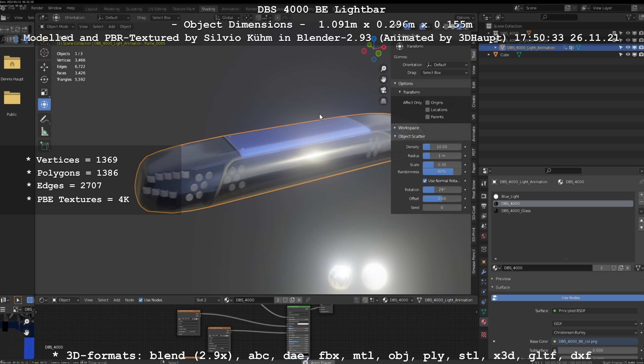Expand the Workspace panel section

coord(408,128)
